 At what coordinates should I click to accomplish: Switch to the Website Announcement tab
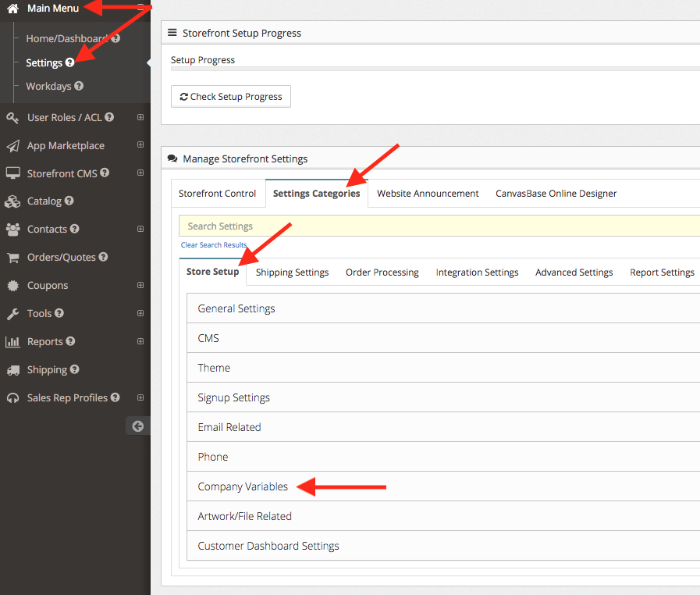coord(428,194)
